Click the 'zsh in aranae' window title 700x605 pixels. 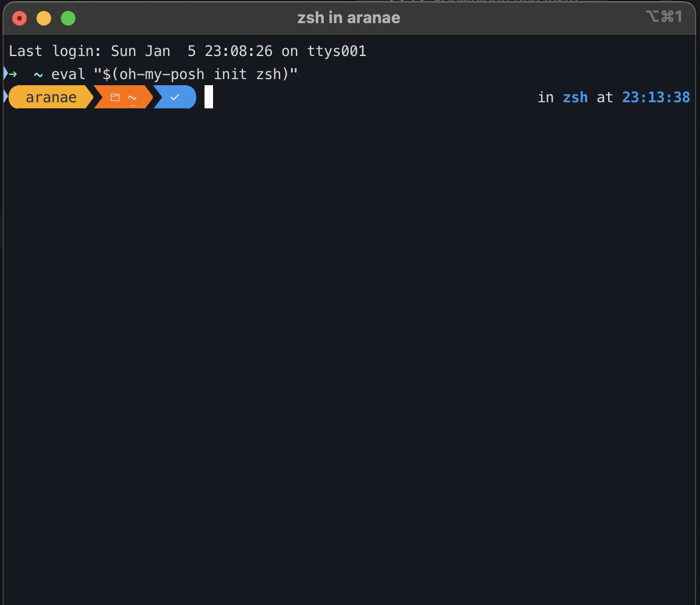click(349, 18)
